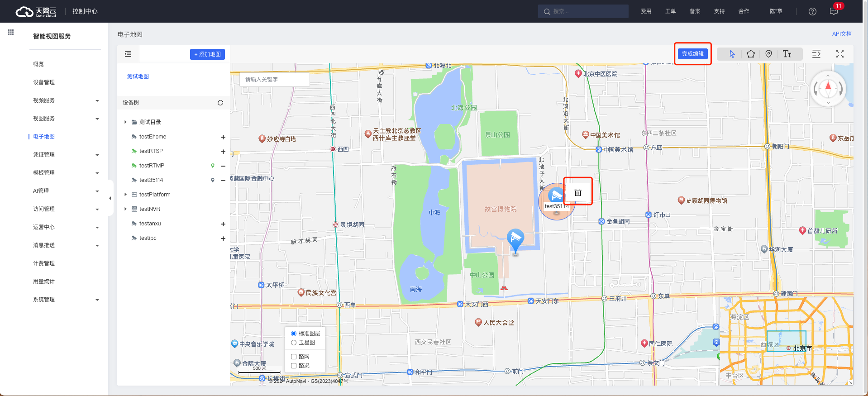
Task: Click the blue camera pin near 故宫博物院
Action: click(x=515, y=241)
